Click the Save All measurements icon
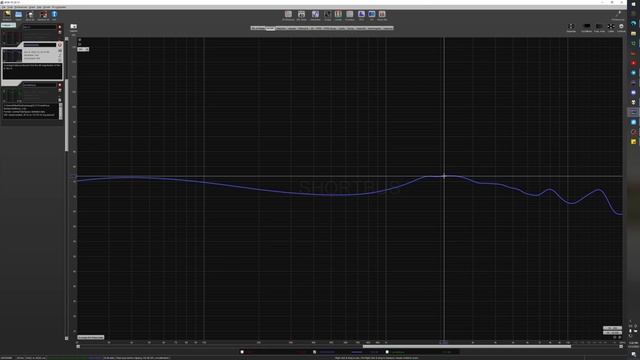640x360 pixels. (30, 15)
